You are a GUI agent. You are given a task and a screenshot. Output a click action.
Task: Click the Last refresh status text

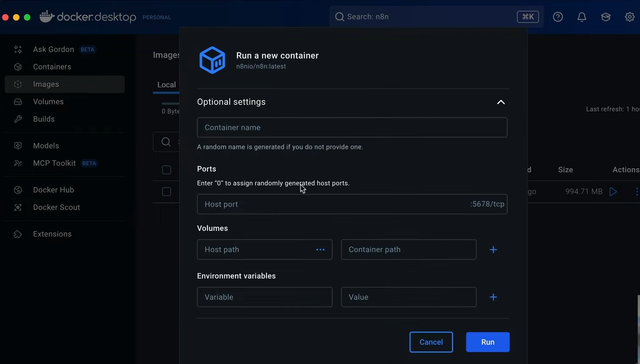(613, 109)
